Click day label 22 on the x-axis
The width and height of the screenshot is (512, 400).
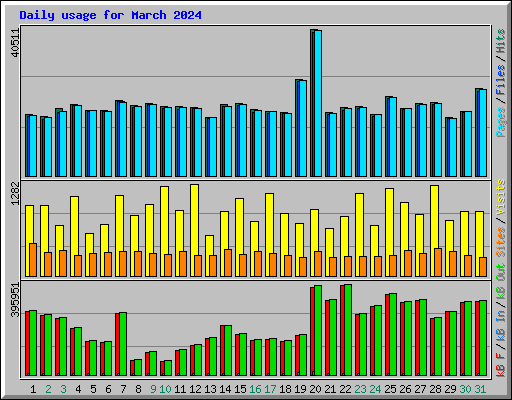click(x=345, y=389)
